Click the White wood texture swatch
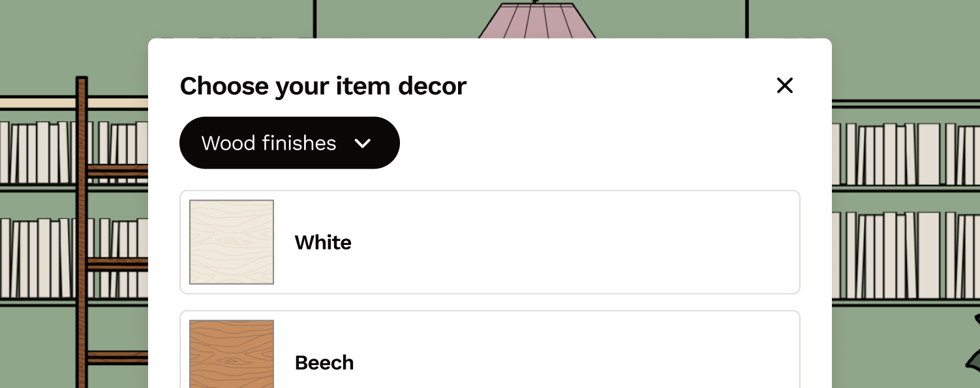The width and height of the screenshot is (980, 388). pos(231,242)
